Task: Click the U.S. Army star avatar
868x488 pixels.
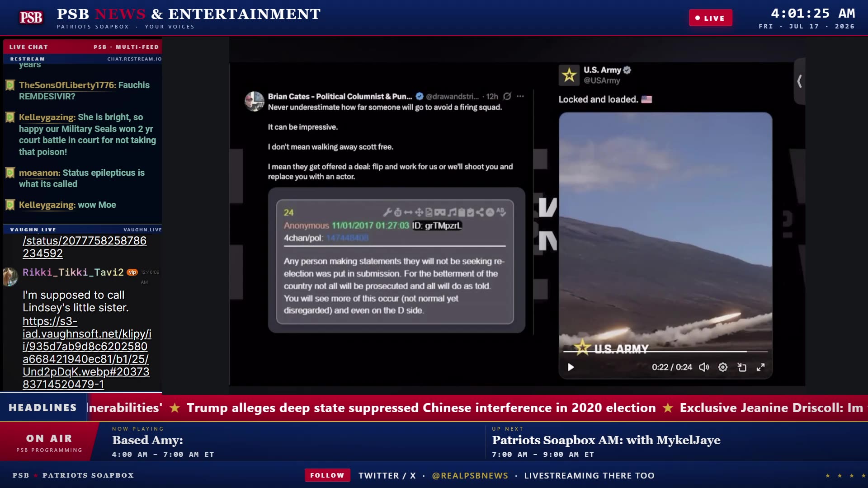Action: [x=569, y=75]
